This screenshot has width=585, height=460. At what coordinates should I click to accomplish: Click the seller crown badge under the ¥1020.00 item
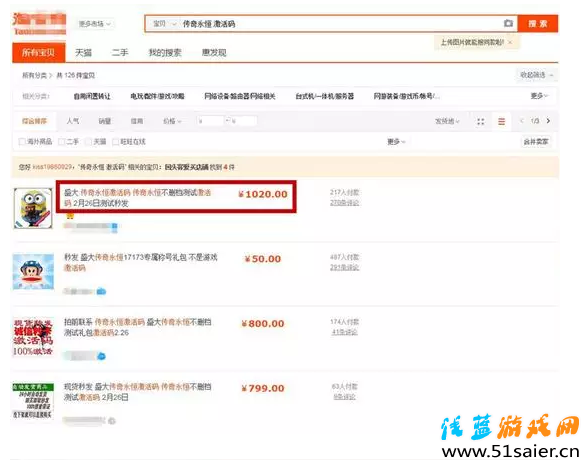pos(70,216)
